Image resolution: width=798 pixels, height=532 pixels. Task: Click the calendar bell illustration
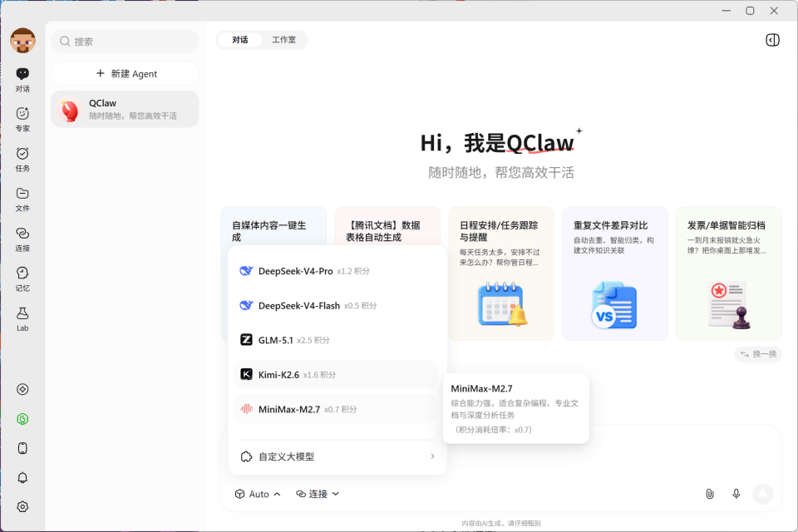502,304
